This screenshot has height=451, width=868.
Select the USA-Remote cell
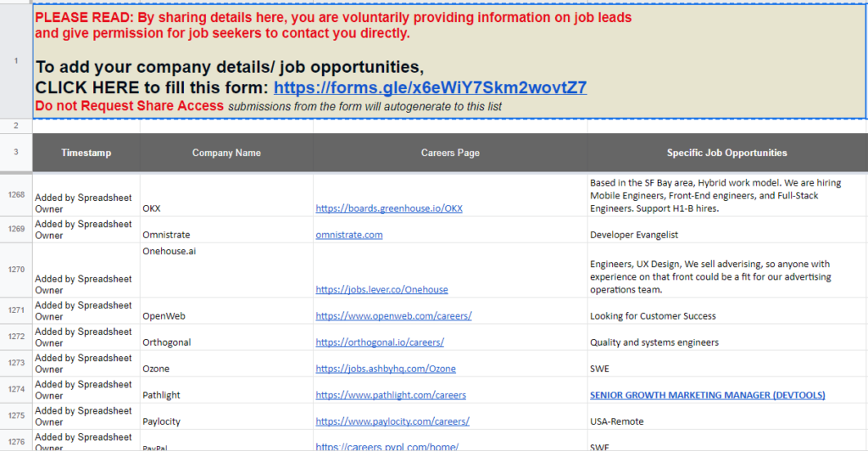coord(726,416)
